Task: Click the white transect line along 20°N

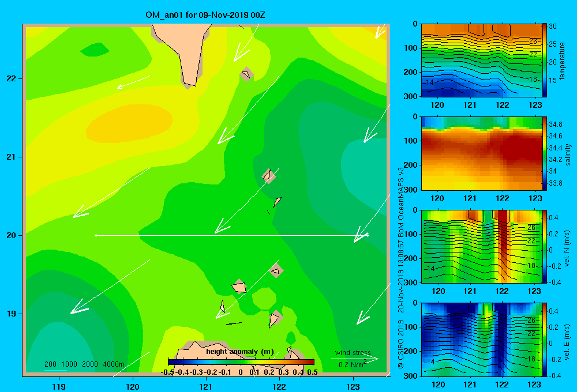Action: point(232,235)
